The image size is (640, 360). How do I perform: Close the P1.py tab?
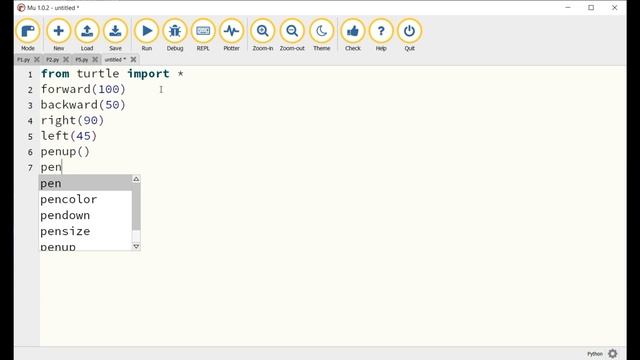[x=37, y=60]
